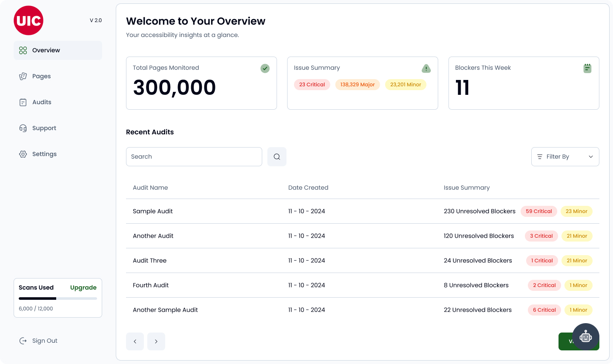This screenshot has height=364, width=613.
Task: Click the 23,201 Minor badge
Action: tap(406, 85)
